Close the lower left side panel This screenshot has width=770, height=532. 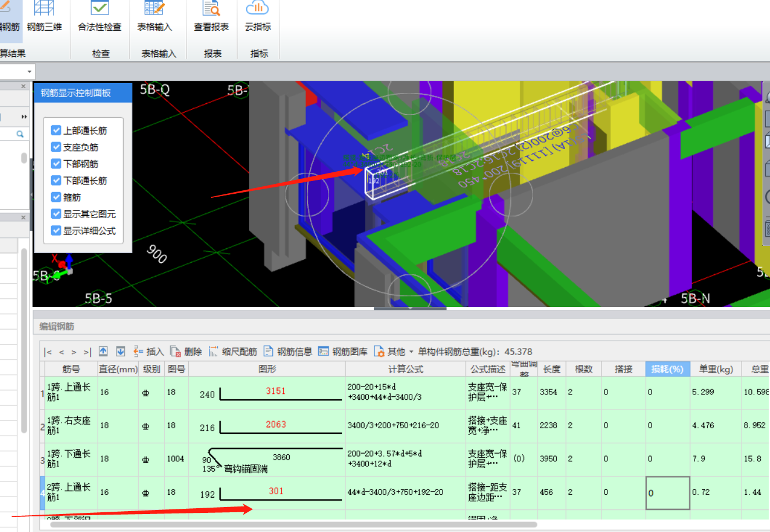(23, 218)
